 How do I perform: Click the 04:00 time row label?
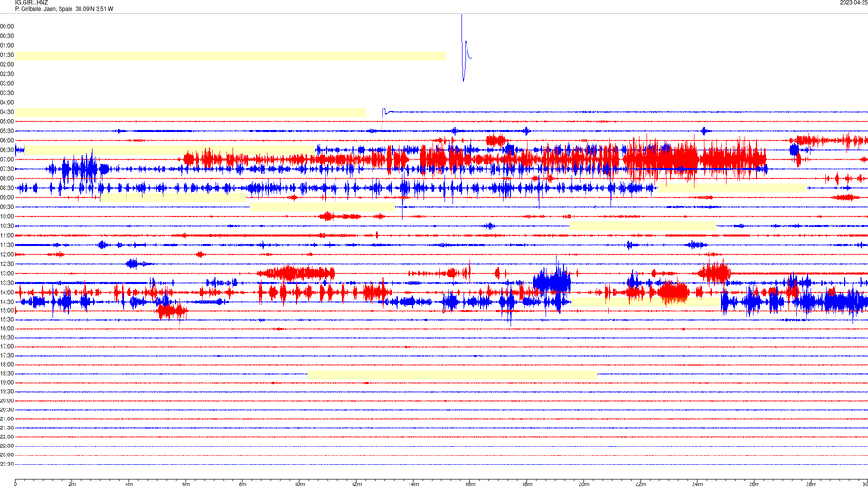pyautogui.click(x=7, y=102)
